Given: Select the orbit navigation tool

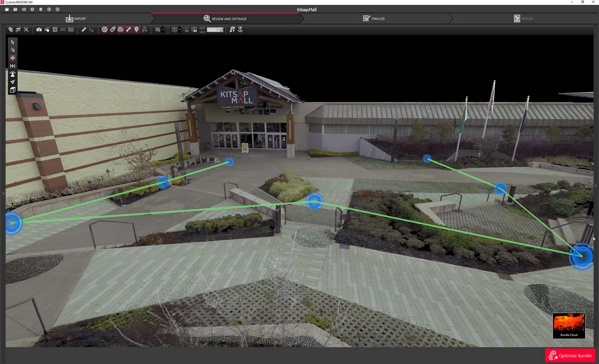Looking at the screenshot, I should [x=13, y=58].
